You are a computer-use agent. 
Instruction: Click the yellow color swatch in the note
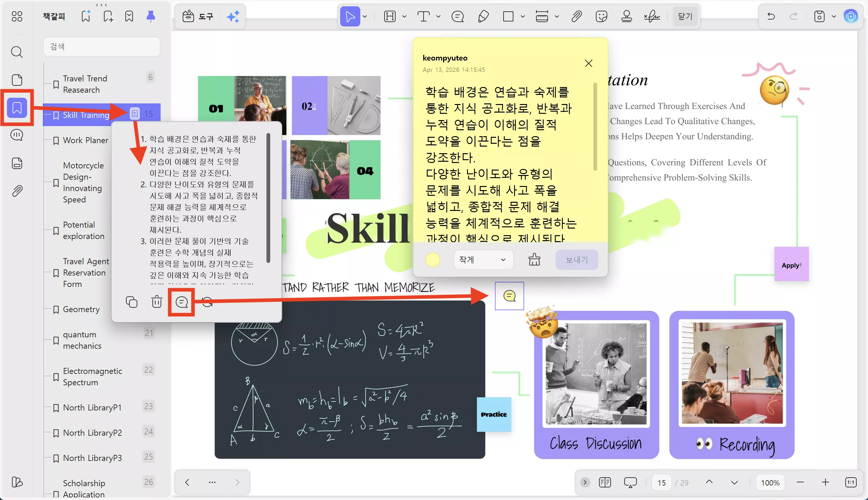coord(432,260)
